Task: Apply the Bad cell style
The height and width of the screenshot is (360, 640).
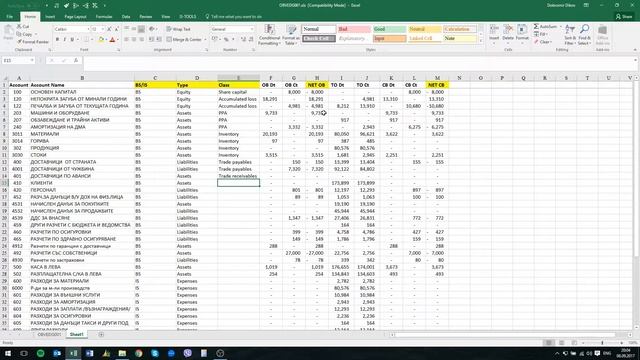Action: coord(354,29)
